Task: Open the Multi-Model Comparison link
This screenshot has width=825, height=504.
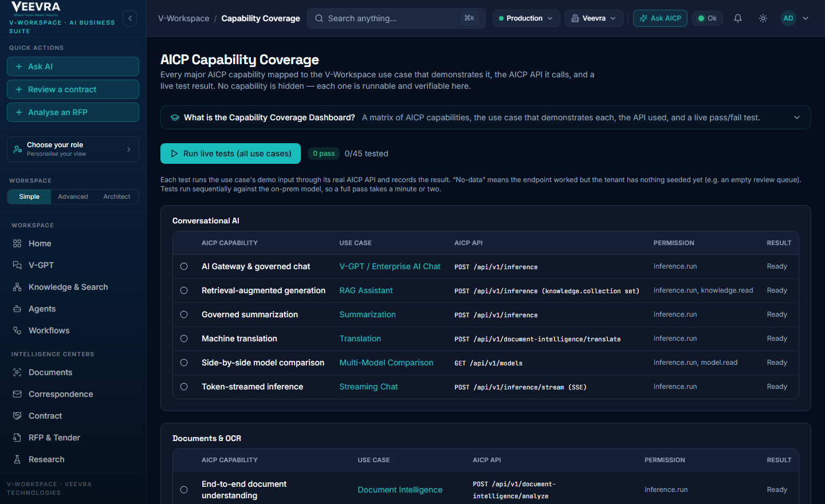Action: coord(386,363)
